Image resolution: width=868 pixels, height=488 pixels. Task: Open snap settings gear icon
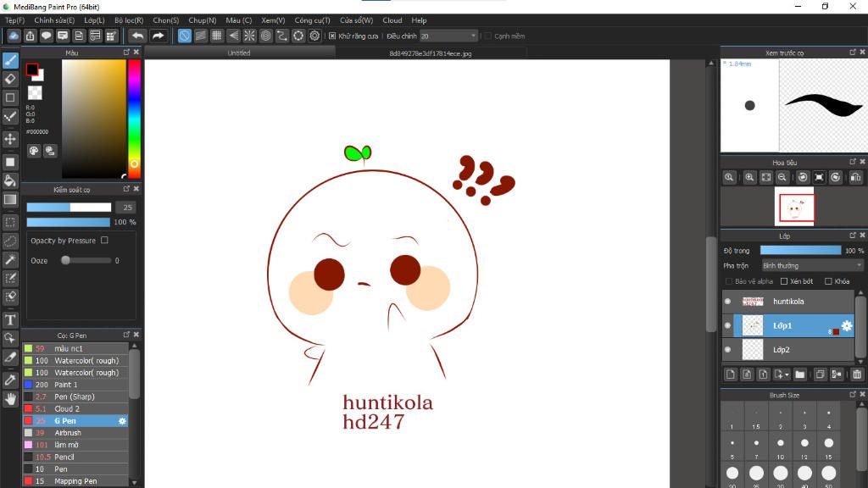[x=314, y=36]
